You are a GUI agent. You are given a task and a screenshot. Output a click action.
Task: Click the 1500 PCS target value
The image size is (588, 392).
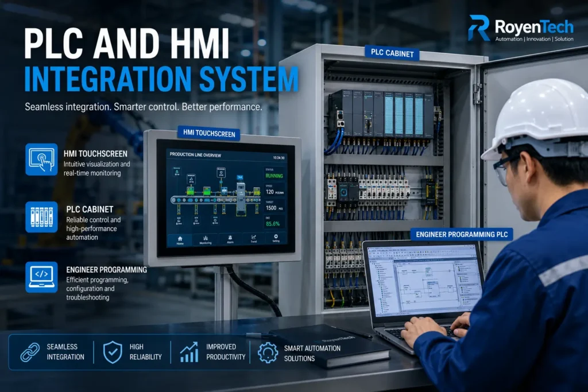tap(274, 208)
